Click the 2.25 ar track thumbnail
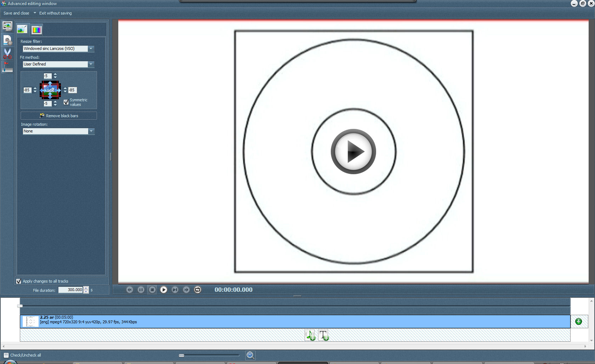Image resolution: width=595 pixels, height=364 pixels. [30, 322]
